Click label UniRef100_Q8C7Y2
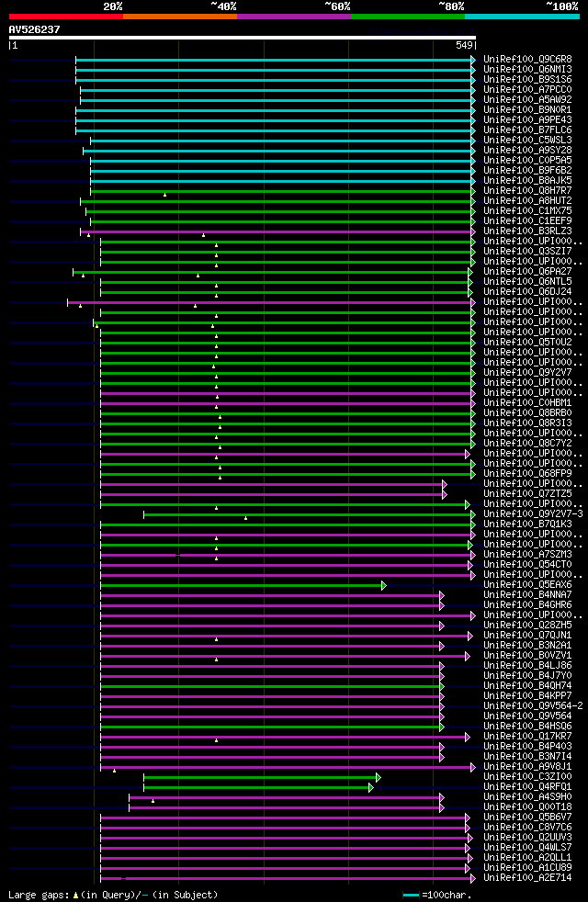Screen dimensions: 588x902 point(527,444)
